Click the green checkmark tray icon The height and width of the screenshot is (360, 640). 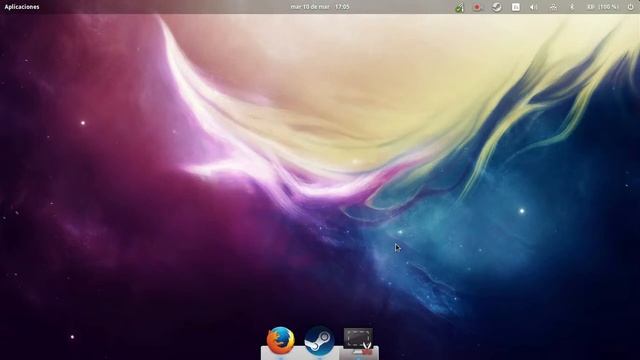pos(459,7)
